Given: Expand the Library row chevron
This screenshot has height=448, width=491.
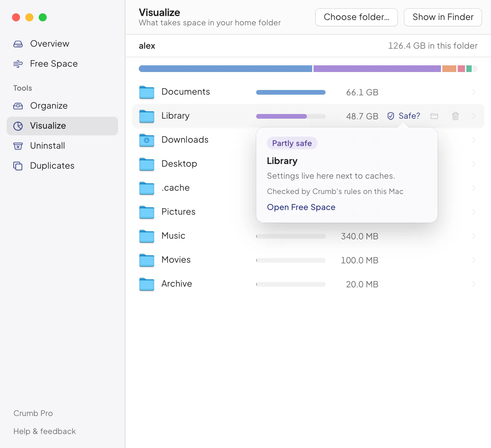Looking at the screenshot, I should click(474, 116).
